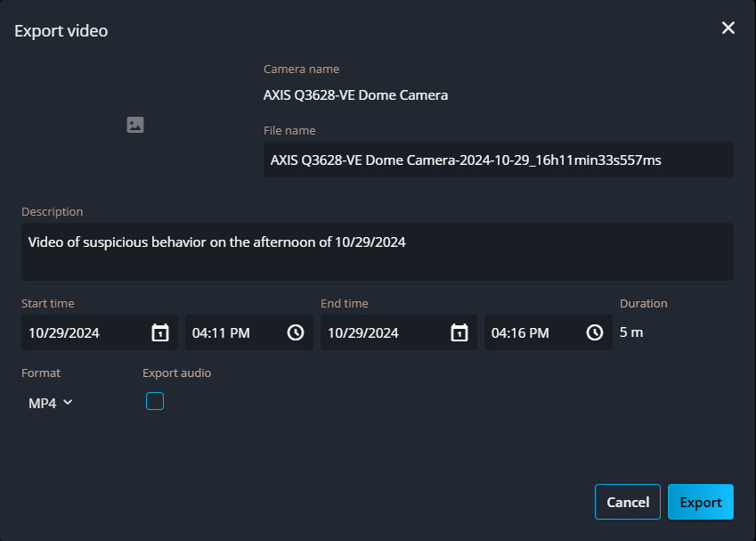The width and height of the screenshot is (756, 541).
Task: Click the video thumbnail placeholder icon
Action: pyautogui.click(x=135, y=125)
